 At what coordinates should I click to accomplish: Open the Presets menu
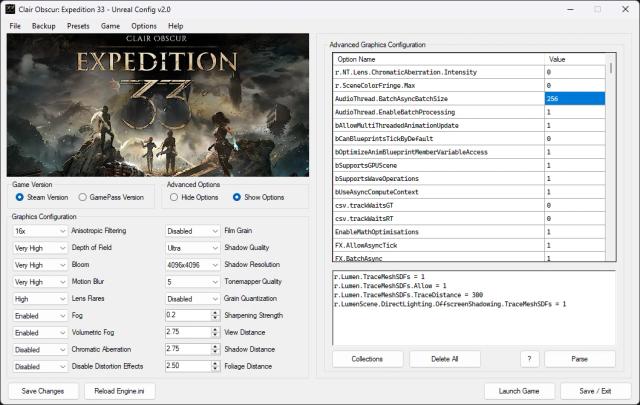78,26
